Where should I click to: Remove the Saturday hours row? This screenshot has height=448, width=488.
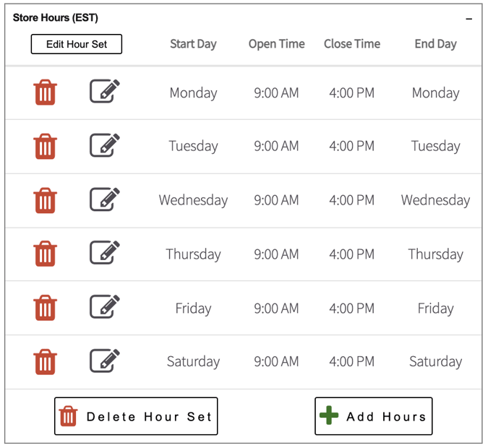click(45, 362)
